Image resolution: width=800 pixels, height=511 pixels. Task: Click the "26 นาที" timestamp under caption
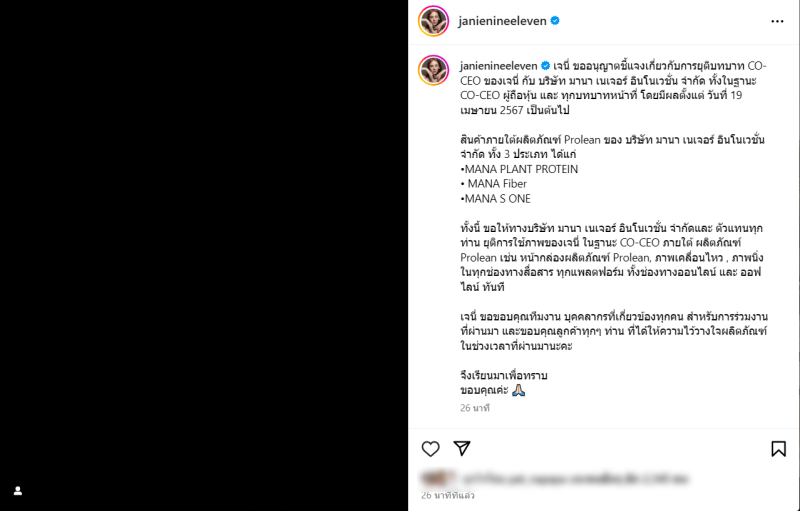474,408
